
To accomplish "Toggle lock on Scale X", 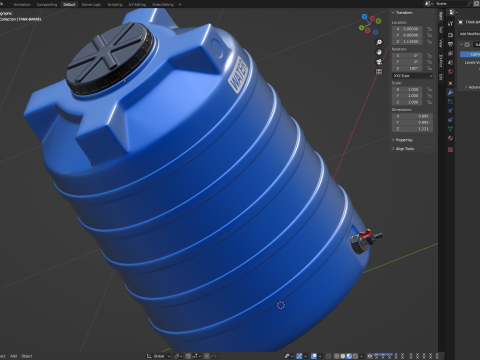I will coord(430,89).
